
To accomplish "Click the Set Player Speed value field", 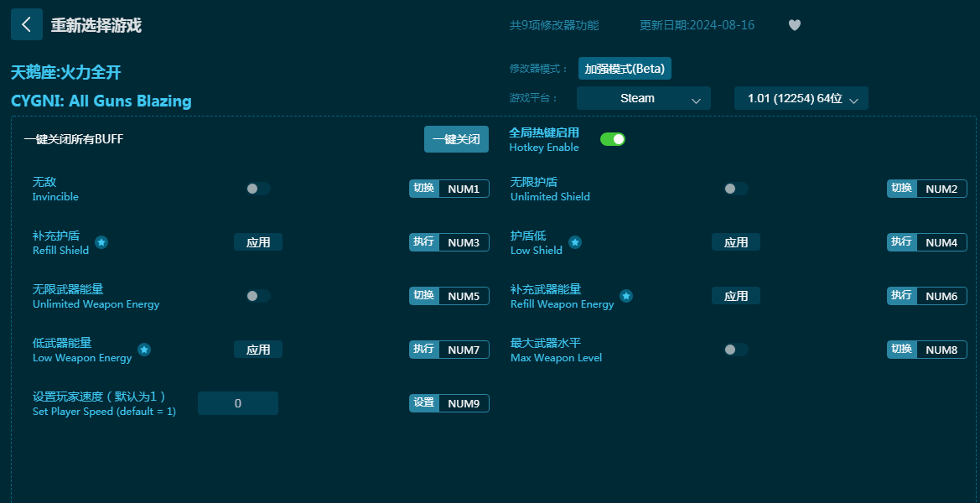I will tap(238, 403).
